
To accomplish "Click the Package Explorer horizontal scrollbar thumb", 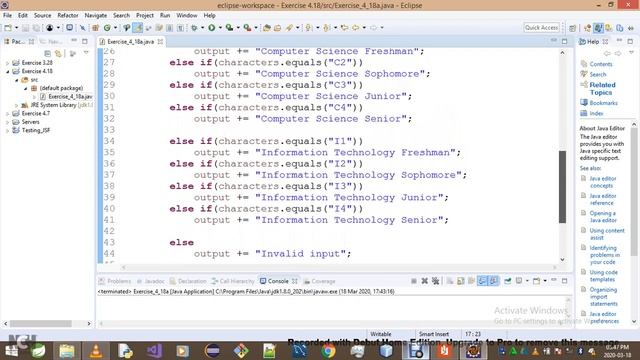I will pos(41,323).
